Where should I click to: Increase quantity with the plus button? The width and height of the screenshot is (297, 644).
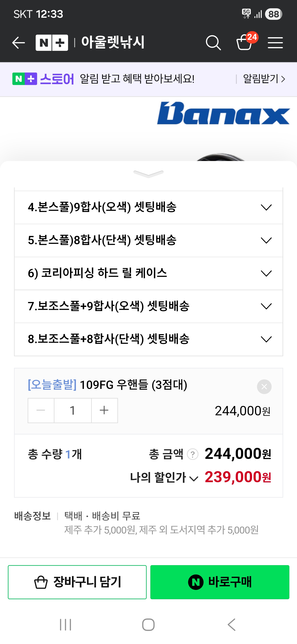point(104,411)
